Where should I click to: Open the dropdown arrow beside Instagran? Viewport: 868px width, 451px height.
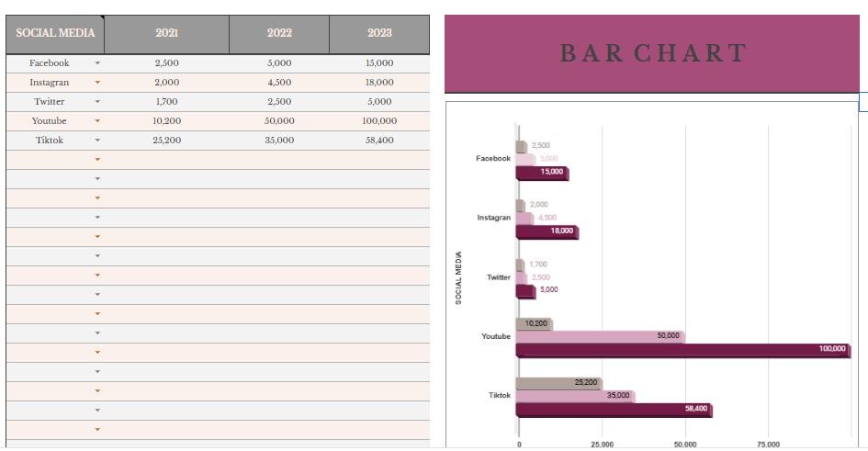point(97,83)
